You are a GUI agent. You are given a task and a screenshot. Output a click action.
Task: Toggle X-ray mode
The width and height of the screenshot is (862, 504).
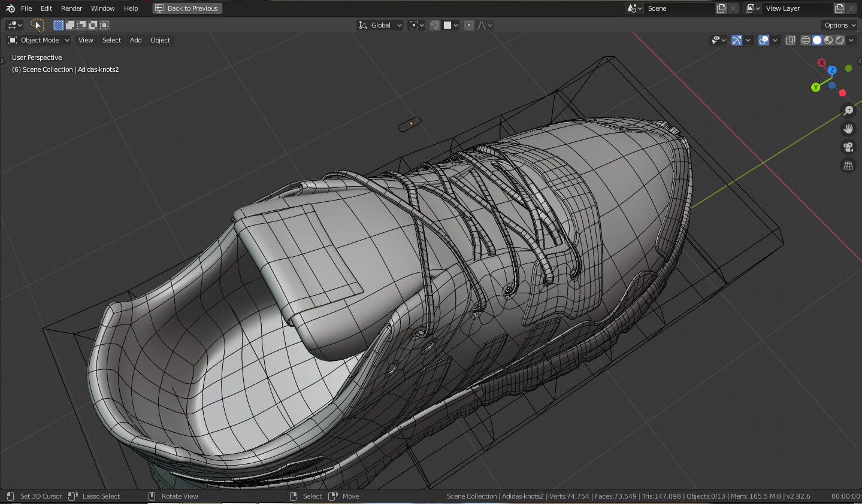pos(790,40)
